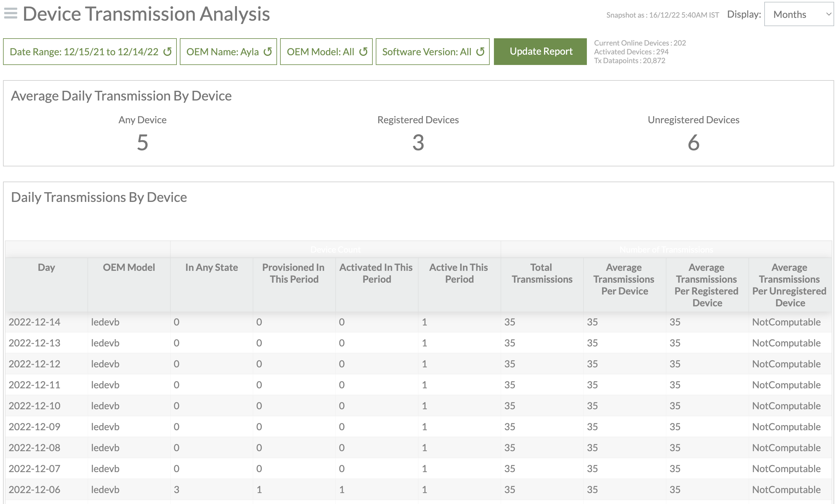Reset the Date Range filter icon
839x504 pixels.
[x=167, y=52]
